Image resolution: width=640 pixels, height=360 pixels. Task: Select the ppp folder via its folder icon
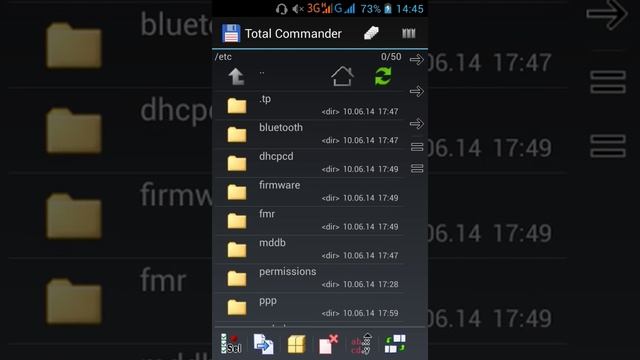point(237,307)
